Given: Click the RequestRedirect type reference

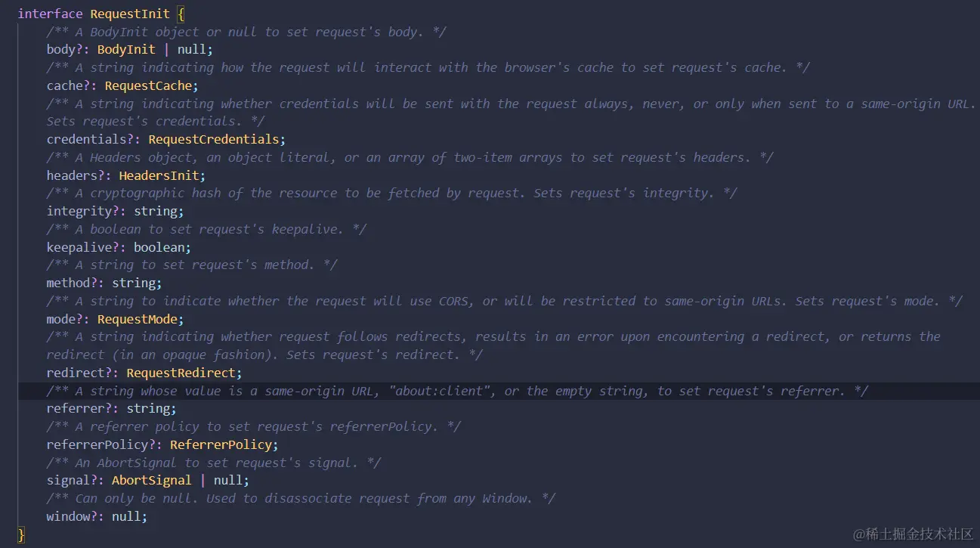Looking at the screenshot, I should 181,373.
